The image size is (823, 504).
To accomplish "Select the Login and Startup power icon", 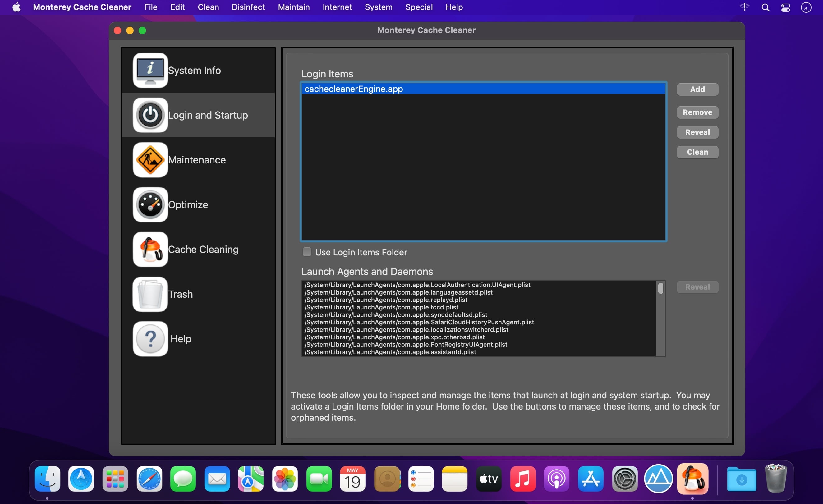I will (150, 115).
